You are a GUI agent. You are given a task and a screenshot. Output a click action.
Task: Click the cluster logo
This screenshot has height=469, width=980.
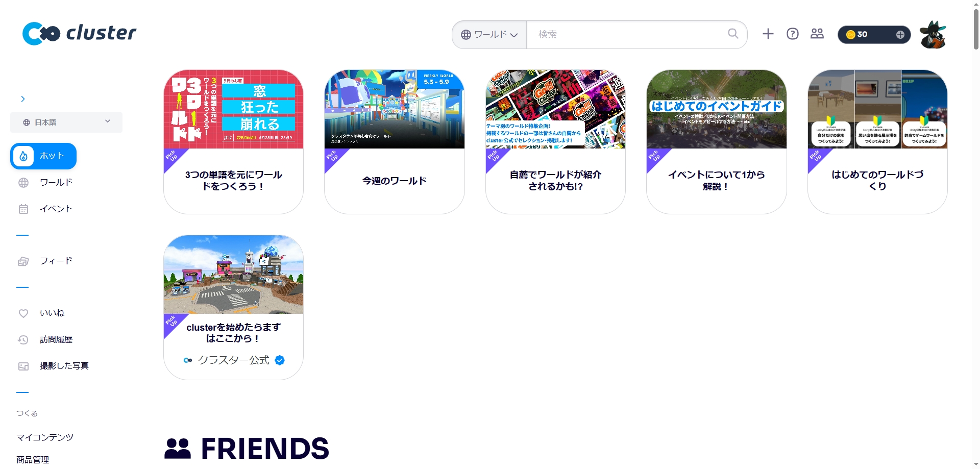pyautogui.click(x=79, y=33)
